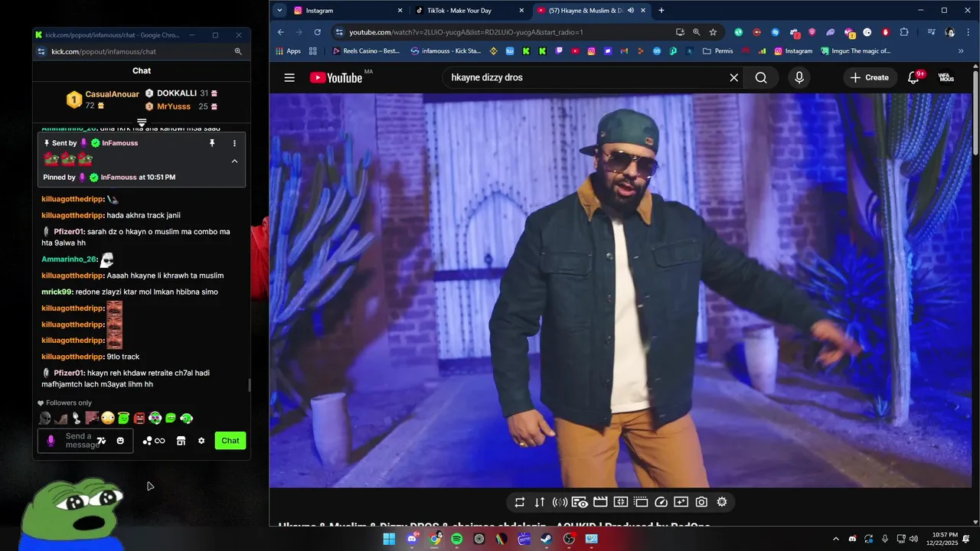Open the Kick shop storefront icon
This screenshot has height=551, width=980.
tap(181, 441)
